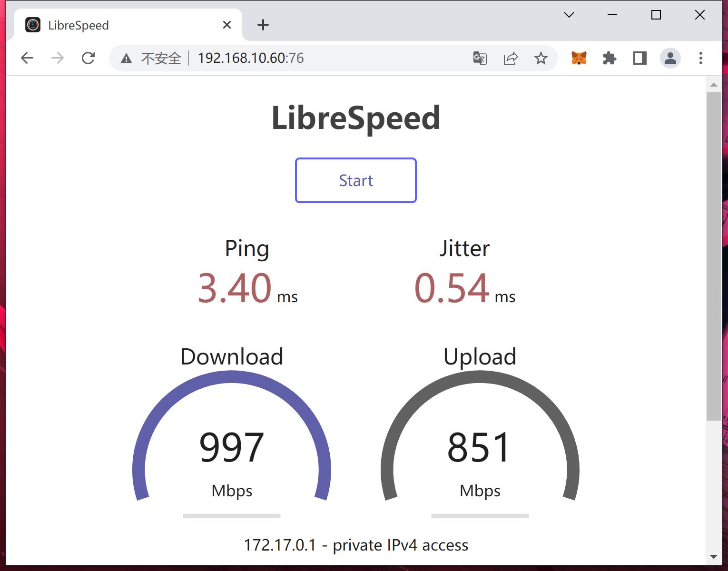
Task: Click the Start speed test button
Action: (355, 180)
